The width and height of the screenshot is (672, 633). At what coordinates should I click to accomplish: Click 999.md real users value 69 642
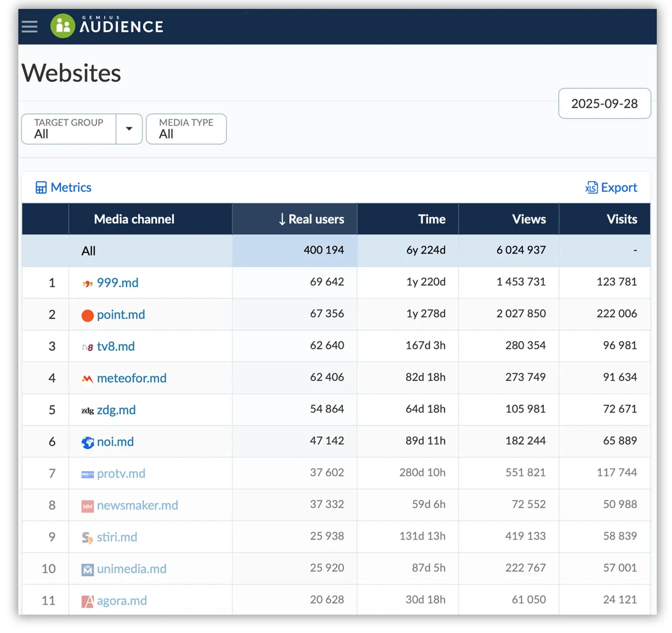[327, 282]
